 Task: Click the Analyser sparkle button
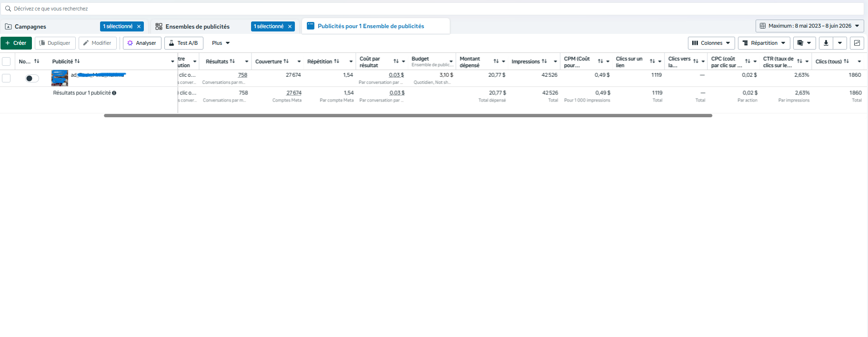click(x=142, y=43)
